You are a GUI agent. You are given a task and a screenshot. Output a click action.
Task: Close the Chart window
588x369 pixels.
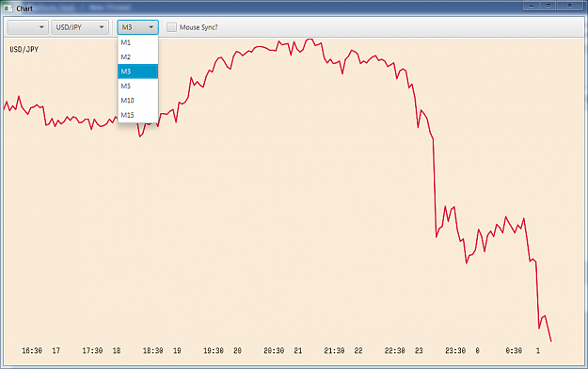(569, 6)
